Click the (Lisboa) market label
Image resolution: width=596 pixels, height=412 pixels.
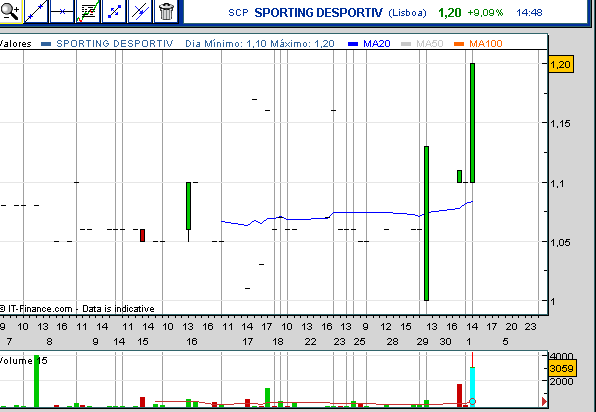pyautogui.click(x=407, y=13)
